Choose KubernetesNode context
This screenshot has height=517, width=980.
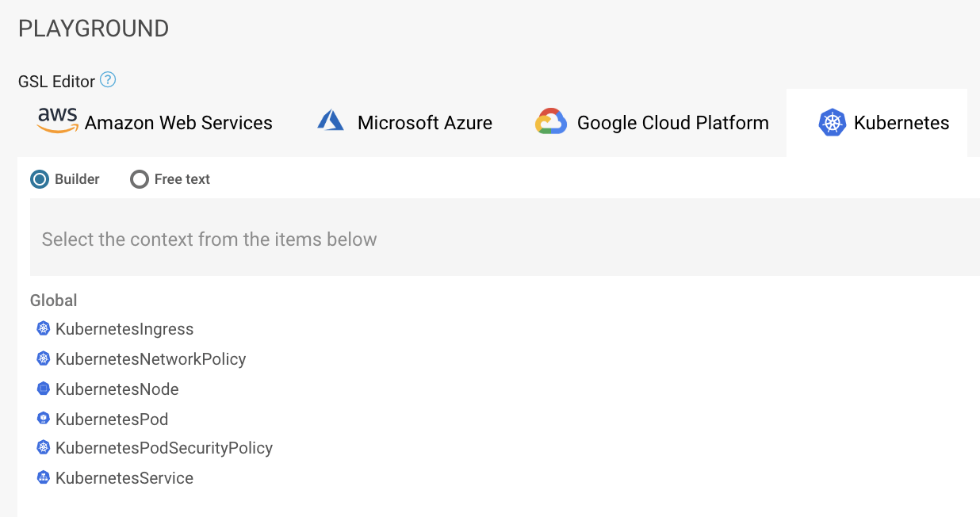coord(117,389)
